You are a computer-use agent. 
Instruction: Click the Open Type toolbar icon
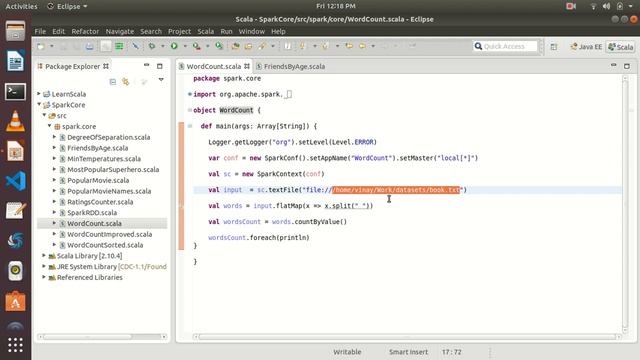click(x=236, y=46)
